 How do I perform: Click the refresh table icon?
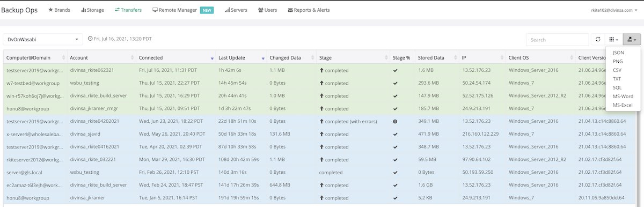point(598,40)
